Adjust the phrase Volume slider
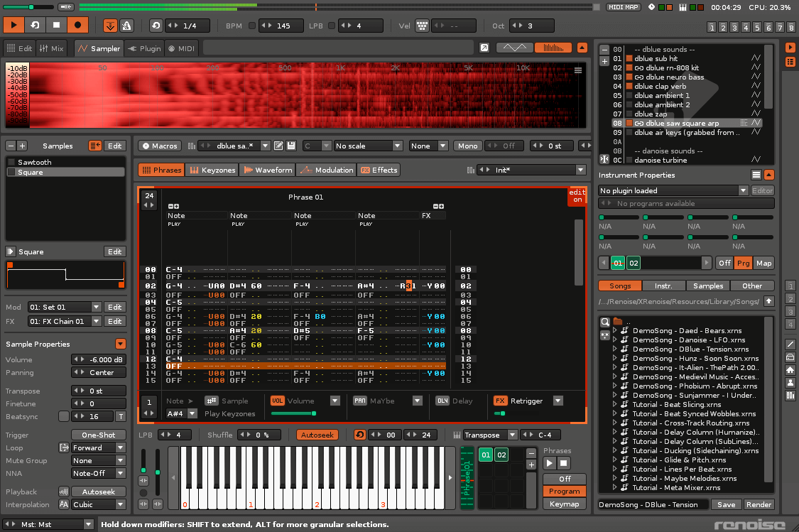799x532 pixels. point(294,413)
